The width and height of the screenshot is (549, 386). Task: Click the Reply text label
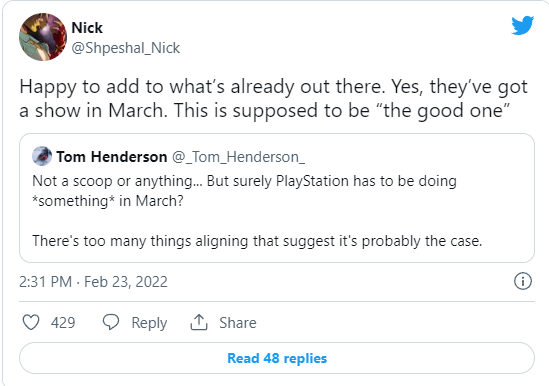tap(149, 323)
